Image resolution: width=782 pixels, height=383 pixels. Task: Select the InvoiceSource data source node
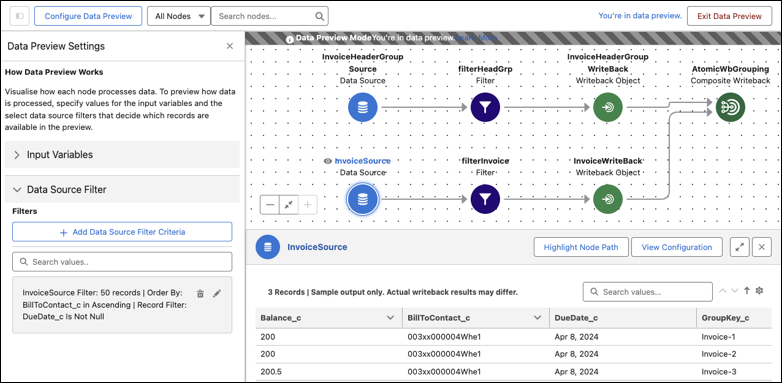[x=363, y=199]
